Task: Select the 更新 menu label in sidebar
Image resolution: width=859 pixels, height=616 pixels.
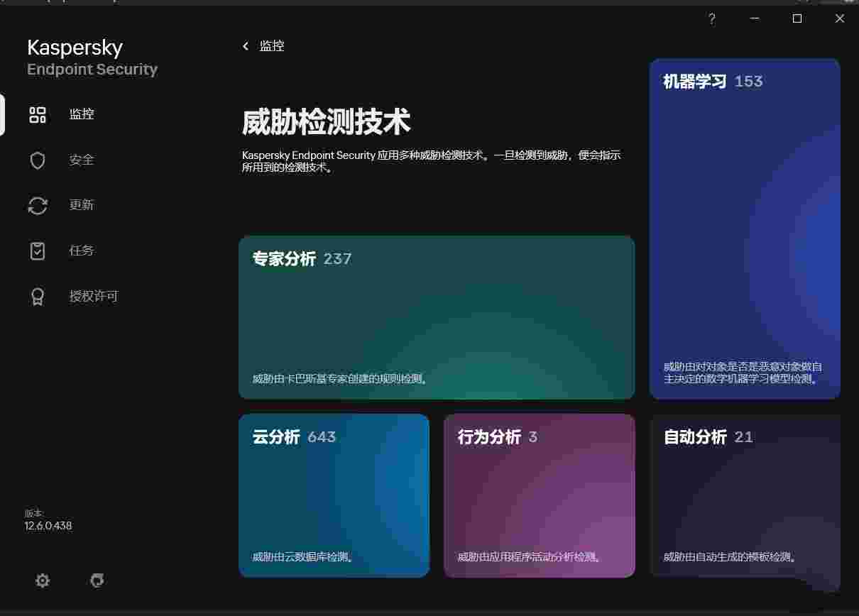Action: 82,206
